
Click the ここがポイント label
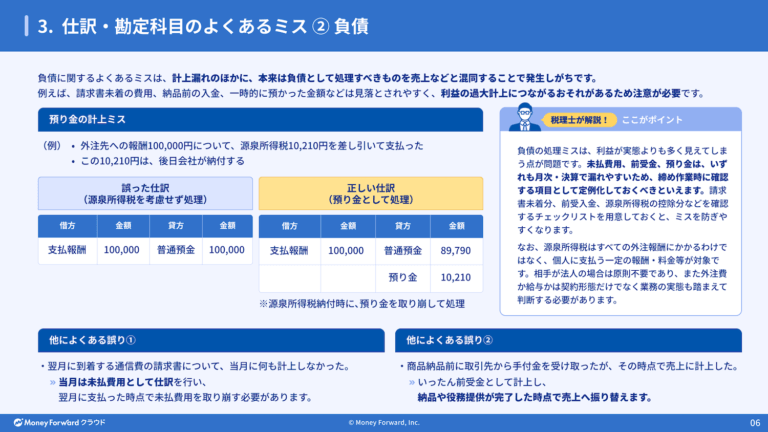[x=652, y=120]
